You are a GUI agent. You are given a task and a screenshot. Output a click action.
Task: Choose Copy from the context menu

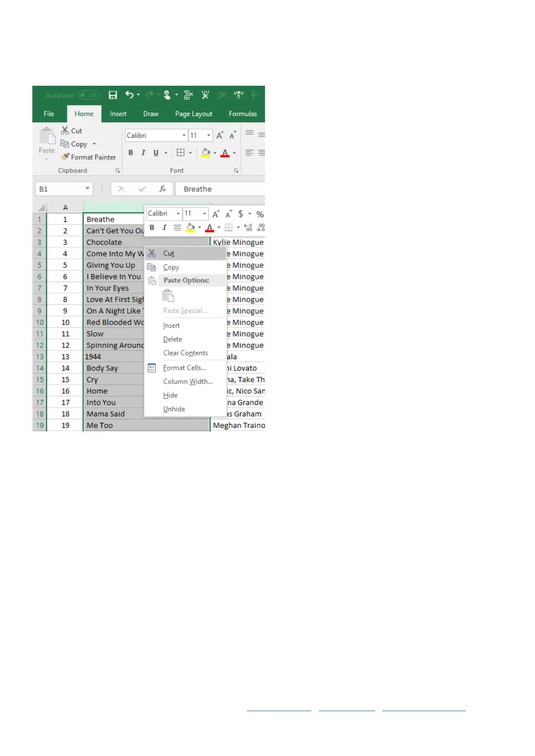pos(186,267)
